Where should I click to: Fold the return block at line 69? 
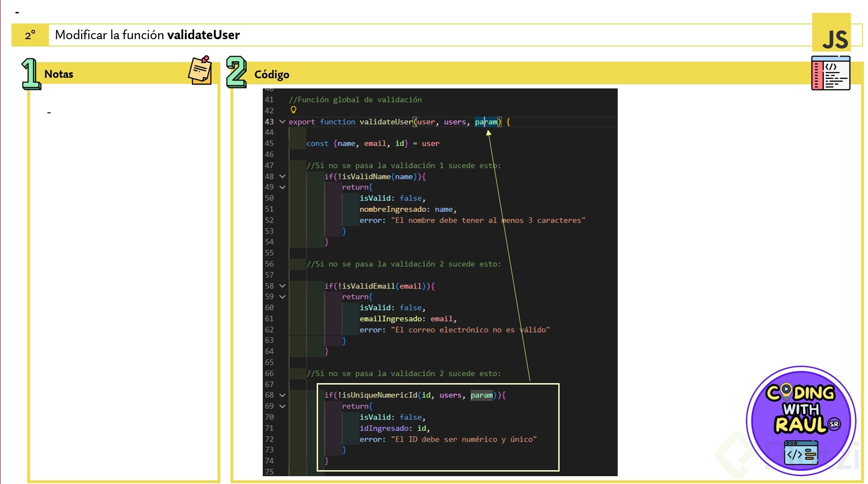tap(282, 406)
